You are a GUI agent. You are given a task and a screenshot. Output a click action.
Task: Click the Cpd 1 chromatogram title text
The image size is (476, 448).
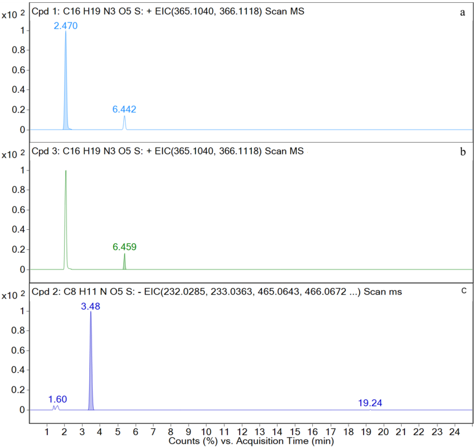tap(168, 11)
